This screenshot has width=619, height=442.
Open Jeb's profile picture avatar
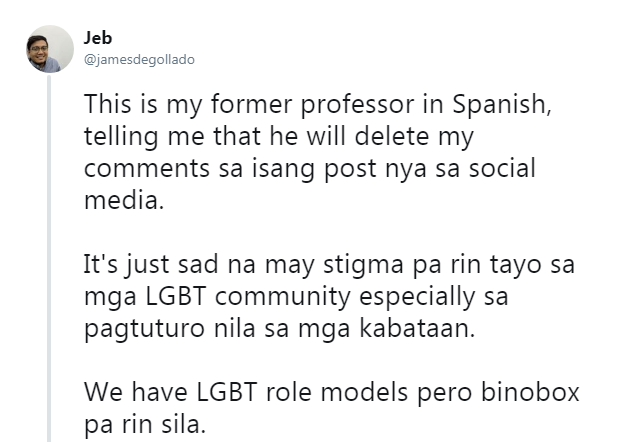(x=50, y=49)
